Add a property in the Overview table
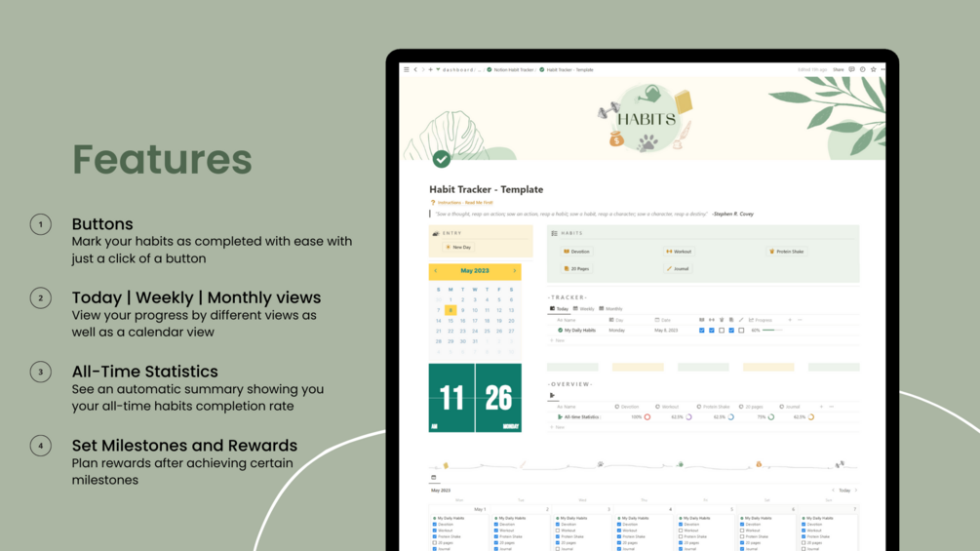Image resolution: width=980 pixels, height=551 pixels. click(x=821, y=407)
